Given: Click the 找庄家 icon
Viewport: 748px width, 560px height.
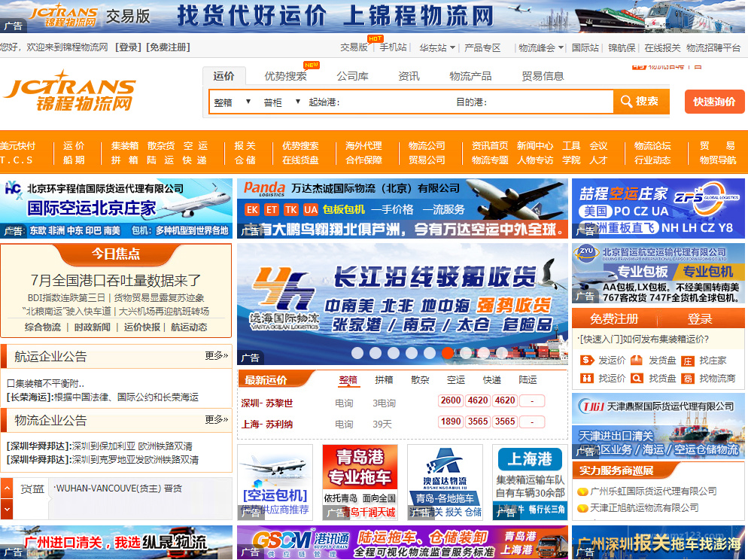Looking at the screenshot, I should [x=687, y=361].
